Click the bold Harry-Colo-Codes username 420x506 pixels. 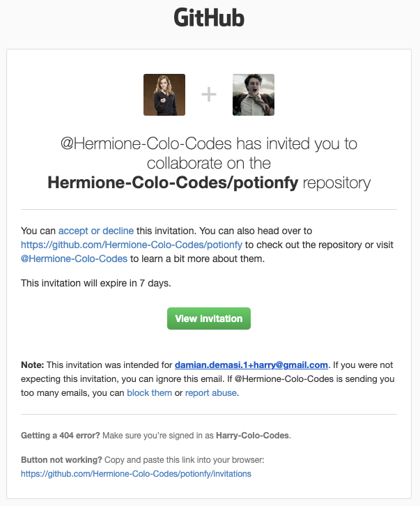tap(251, 436)
